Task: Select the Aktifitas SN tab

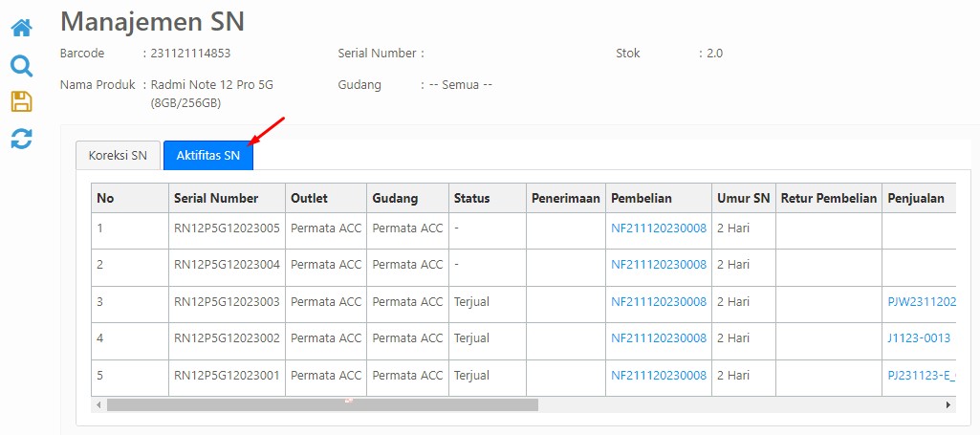Action: (x=208, y=156)
